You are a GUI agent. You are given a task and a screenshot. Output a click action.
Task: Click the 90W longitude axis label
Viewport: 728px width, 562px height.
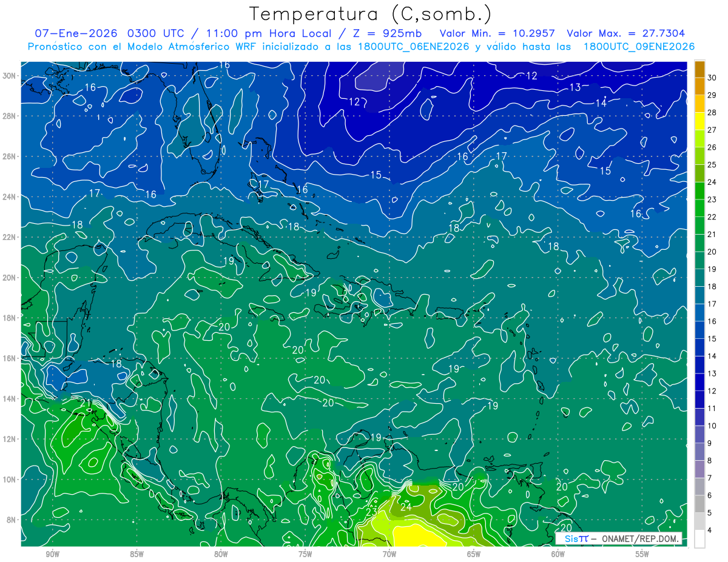(x=53, y=554)
